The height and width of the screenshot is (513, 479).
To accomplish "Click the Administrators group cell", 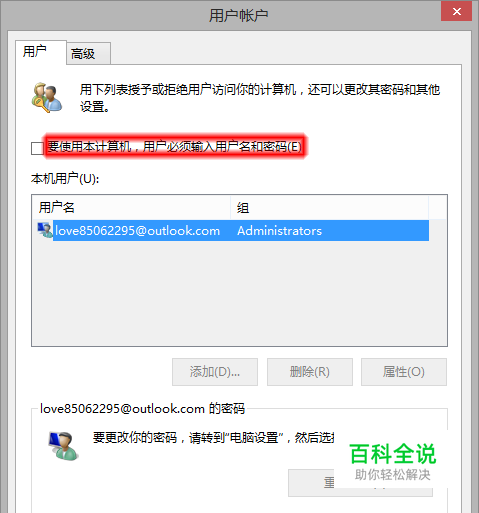I will 279,231.
